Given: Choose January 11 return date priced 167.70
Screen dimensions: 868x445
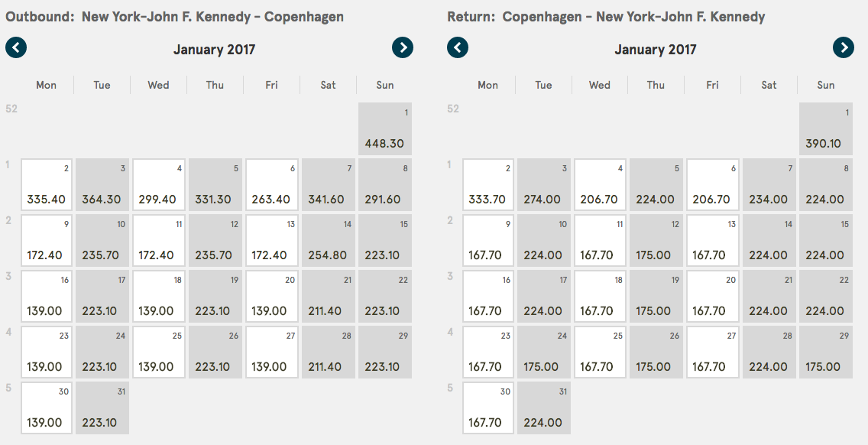Looking at the screenshot, I should 600,240.
